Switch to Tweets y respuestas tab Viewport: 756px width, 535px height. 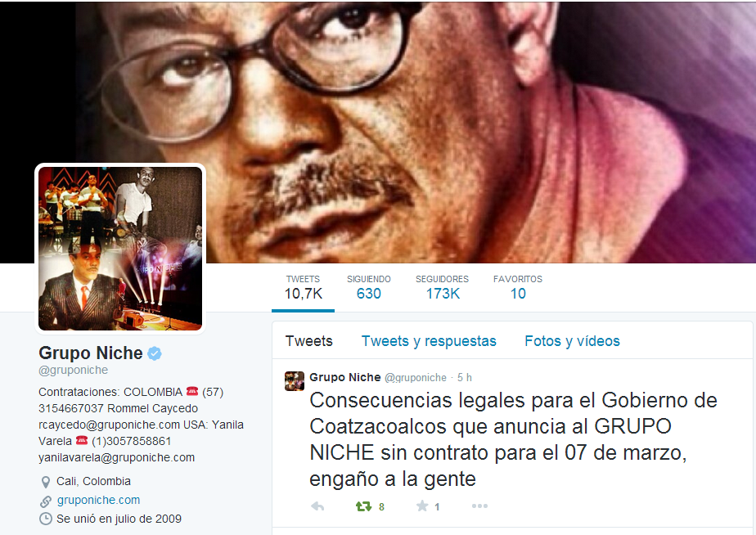(x=429, y=341)
